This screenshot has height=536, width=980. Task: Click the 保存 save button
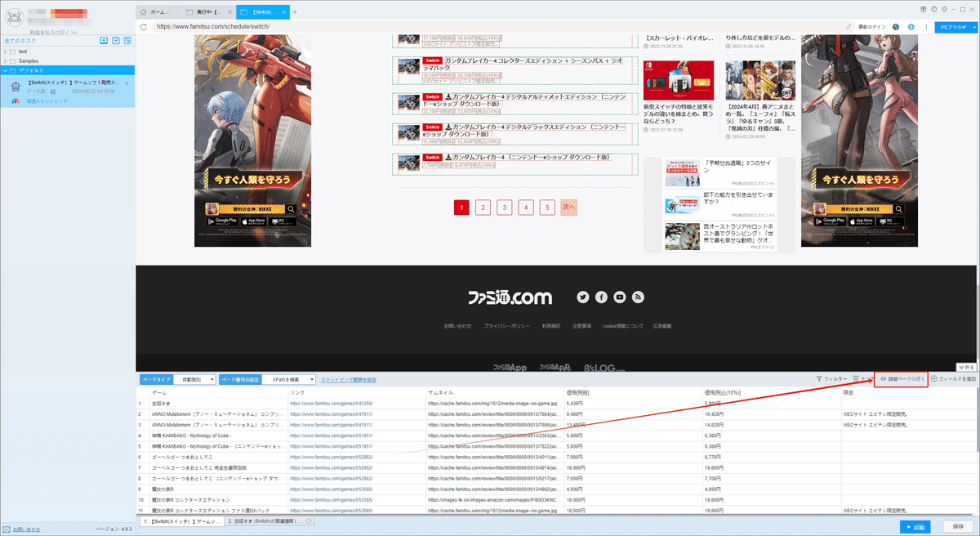(x=959, y=527)
